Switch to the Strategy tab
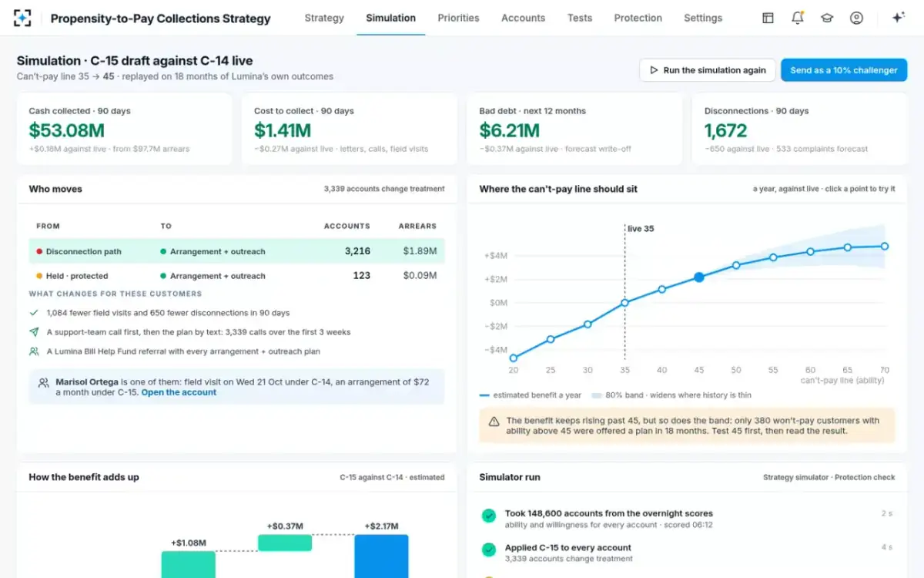 (324, 18)
